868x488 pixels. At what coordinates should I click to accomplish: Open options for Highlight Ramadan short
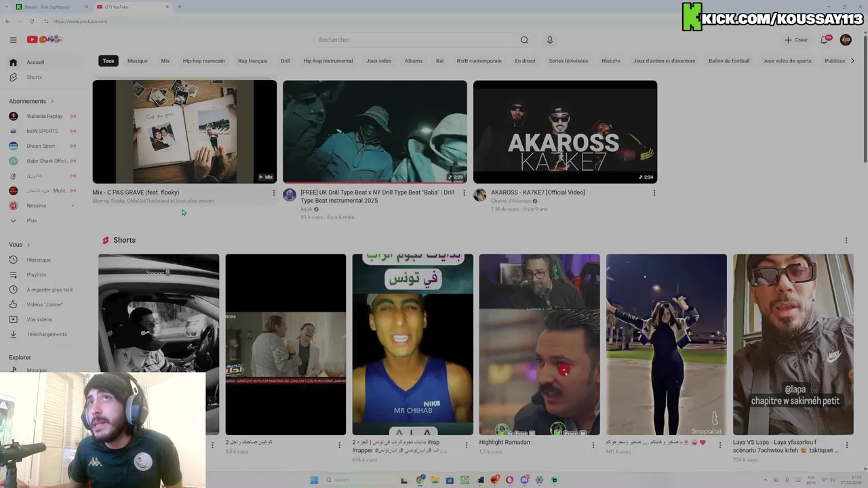tap(593, 445)
